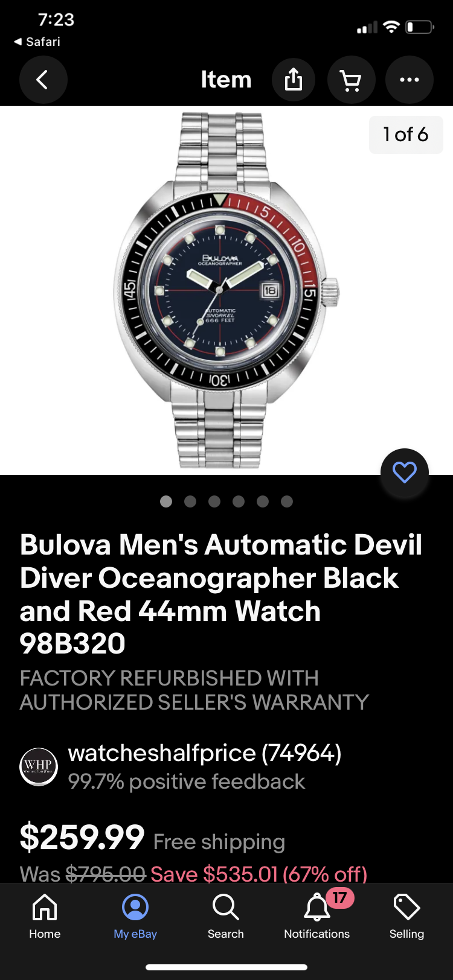View the Bulova watch photo full screen

pyautogui.click(x=226, y=290)
